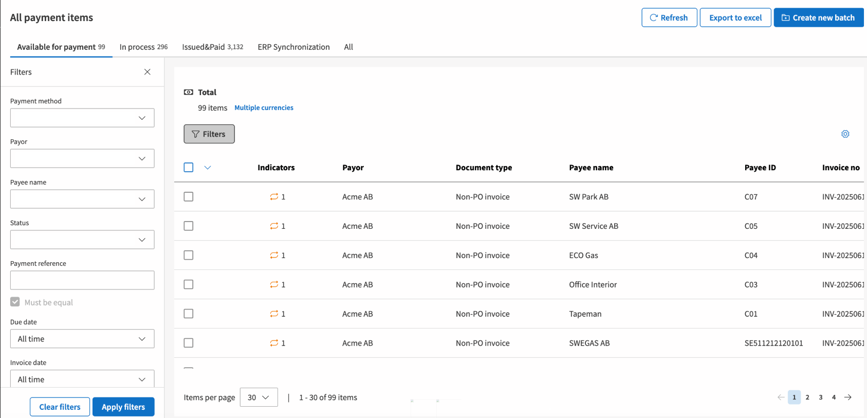This screenshot has height=418, width=867.
Task: Click indicator icon in SWEGAS AB row
Action: pyautogui.click(x=274, y=343)
